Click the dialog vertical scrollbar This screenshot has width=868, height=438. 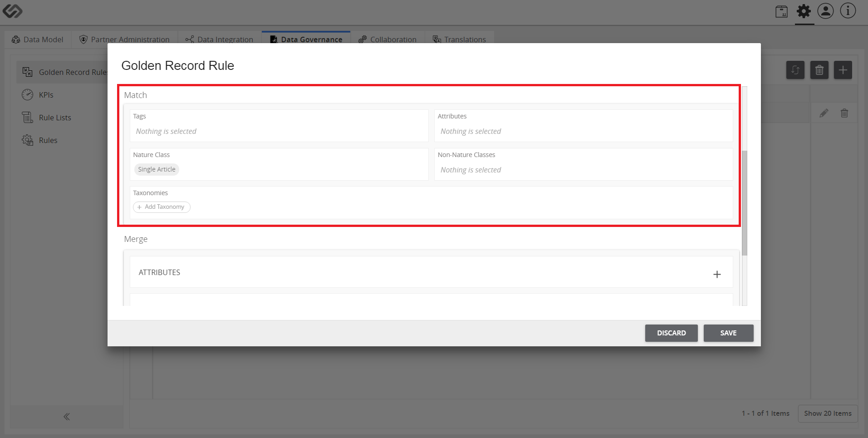pyautogui.click(x=744, y=203)
